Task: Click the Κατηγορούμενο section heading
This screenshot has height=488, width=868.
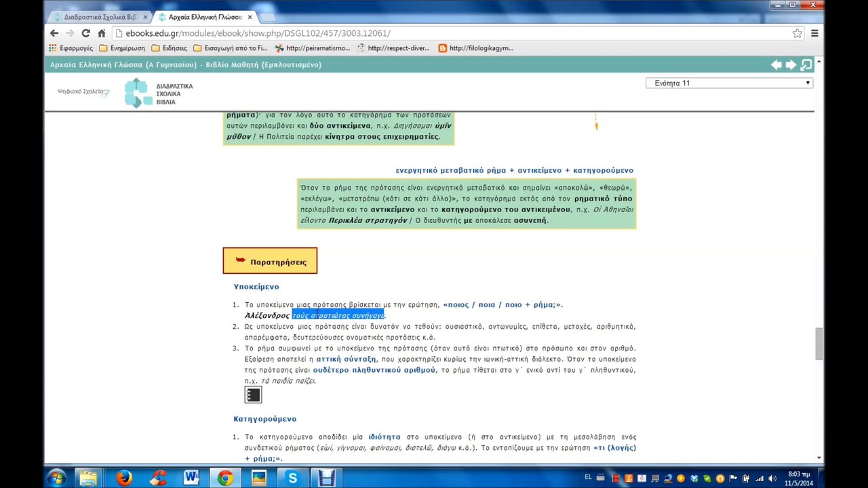Action: [x=265, y=419]
